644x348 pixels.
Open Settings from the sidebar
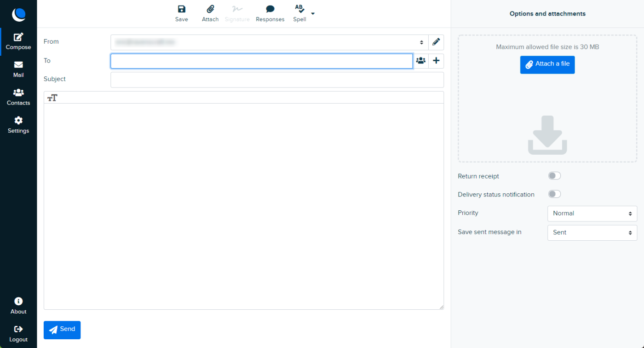click(18, 125)
